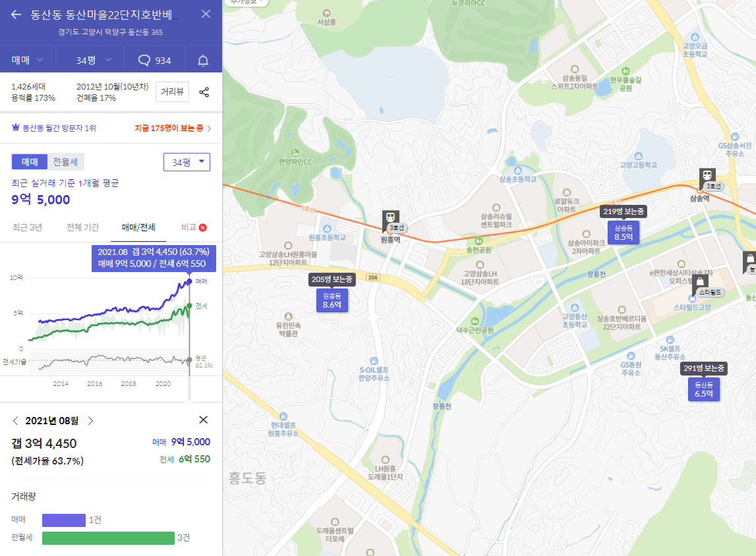
Task: Click the 삼송리슈빌센트럴파크 apartment icon
Action: tap(496, 208)
